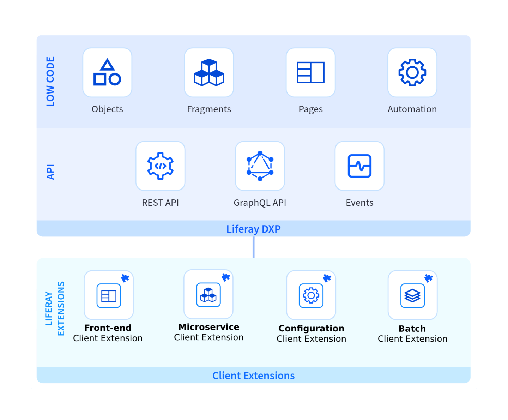The image size is (508, 420).
Task: Click the GraphQL API text label
Action: (x=260, y=203)
